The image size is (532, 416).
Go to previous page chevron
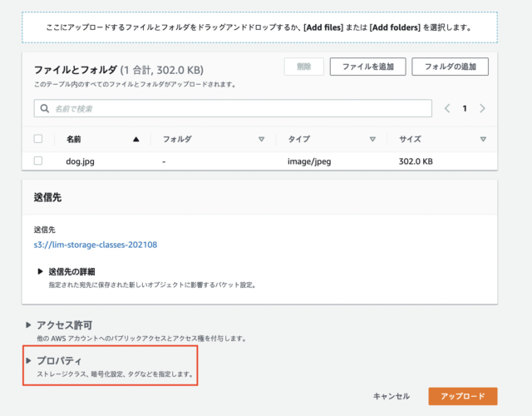447,109
